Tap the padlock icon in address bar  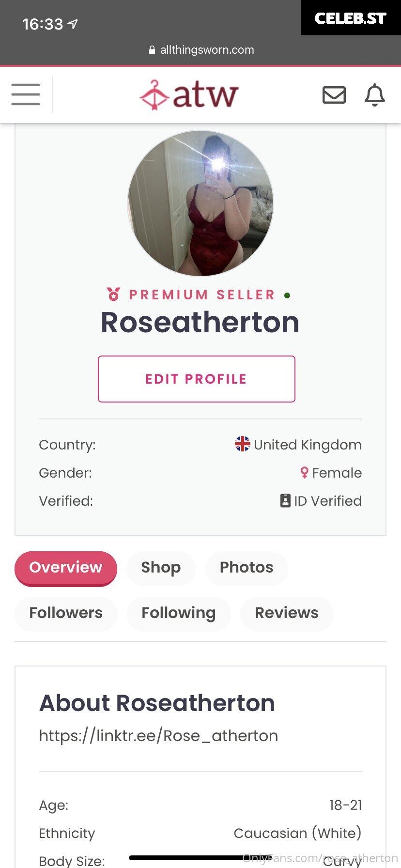click(x=152, y=50)
